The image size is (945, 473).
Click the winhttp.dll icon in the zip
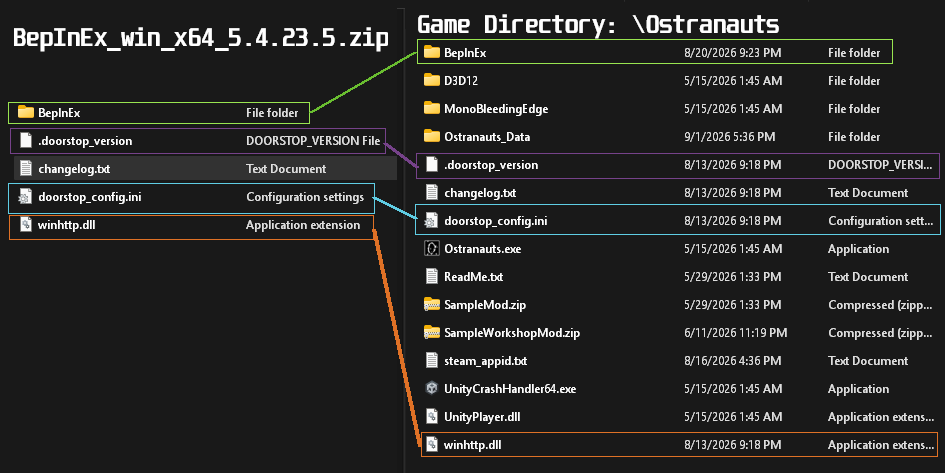click(x=26, y=224)
